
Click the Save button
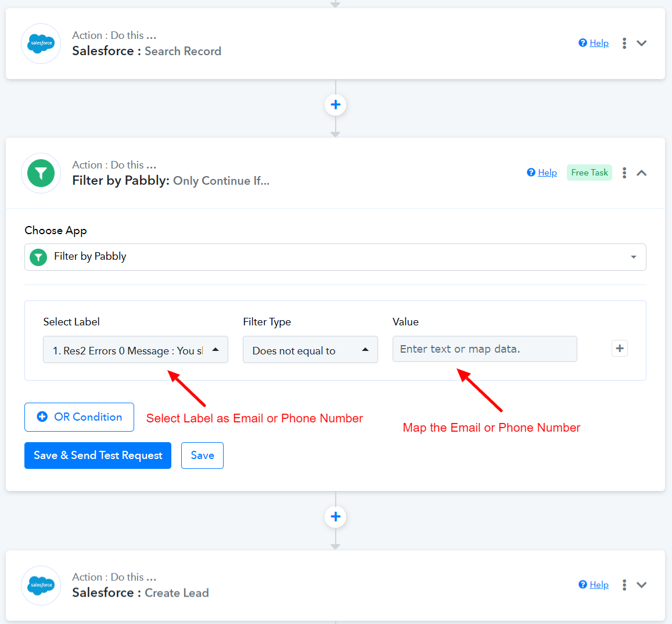coord(202,456)
